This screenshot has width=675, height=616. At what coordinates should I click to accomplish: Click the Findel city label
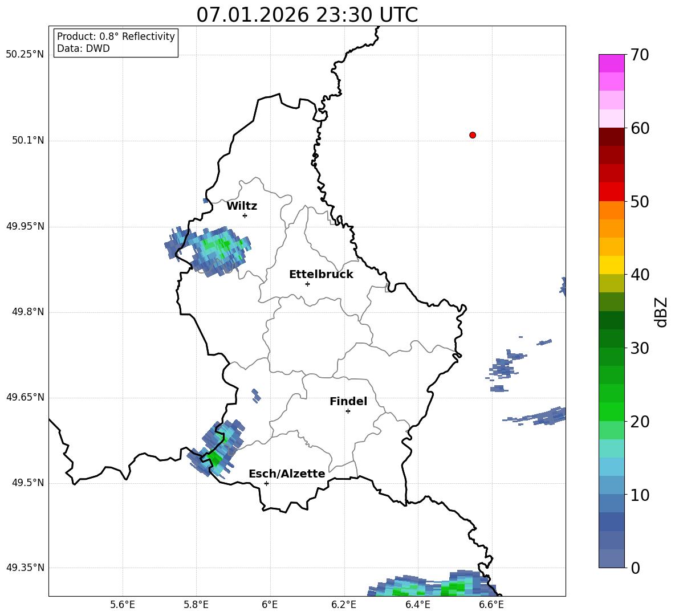coord(348,401)
